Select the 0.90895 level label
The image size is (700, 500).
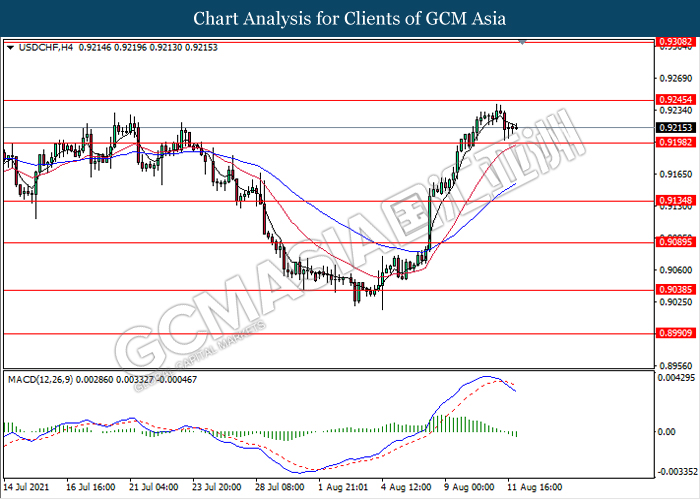pyautogui.click(x=676, y=242)
